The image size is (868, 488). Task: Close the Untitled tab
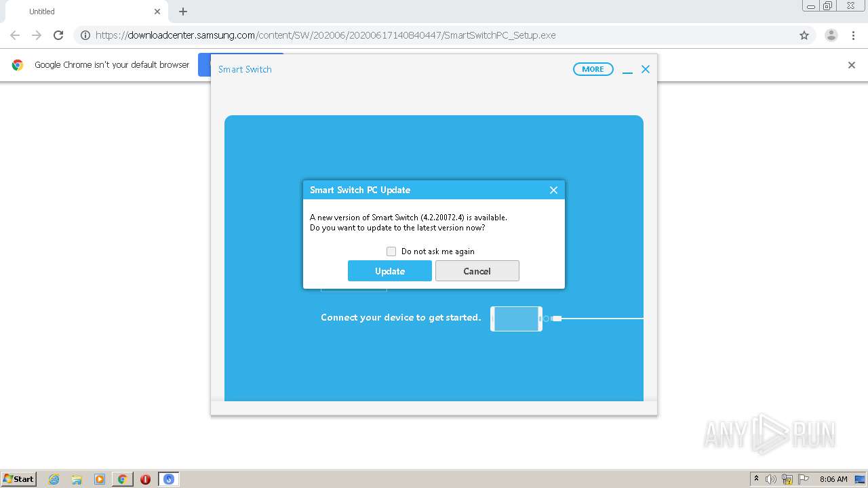(x=157, y=12)
